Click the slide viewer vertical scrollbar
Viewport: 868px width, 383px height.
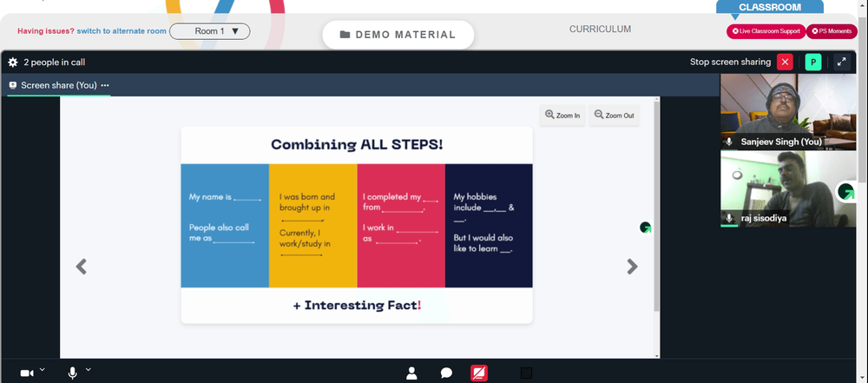pos(656,205)
